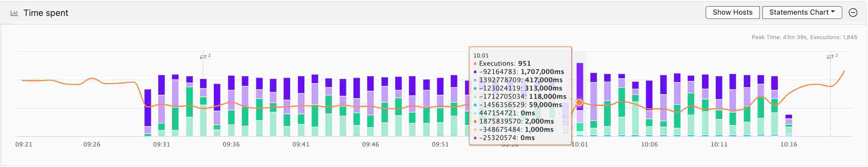This screenshot has height=167, width=868.
Task: Click the -1456356529 tooltip entry
Action: [518, 105]
